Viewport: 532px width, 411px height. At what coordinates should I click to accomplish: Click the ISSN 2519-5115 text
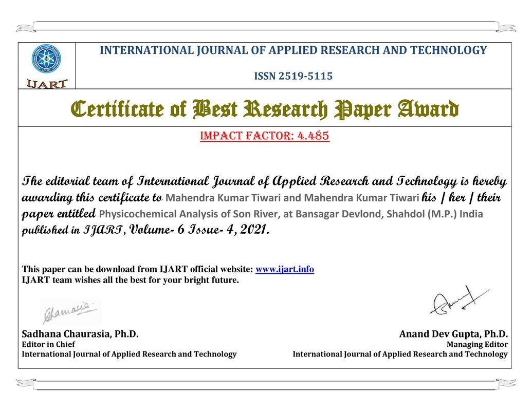pyautogui.click(x=293, y=76)
